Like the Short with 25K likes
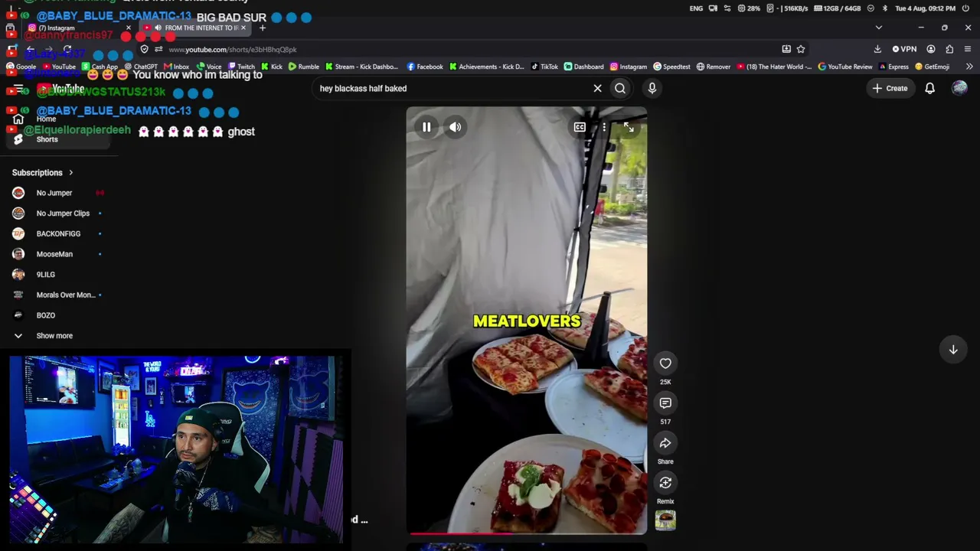 coord(665,364)
